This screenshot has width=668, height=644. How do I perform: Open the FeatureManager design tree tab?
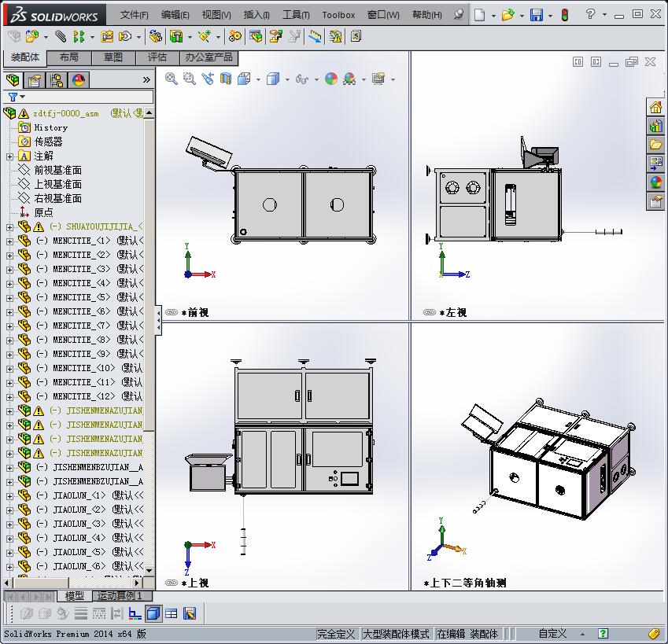tap(13, 80)
